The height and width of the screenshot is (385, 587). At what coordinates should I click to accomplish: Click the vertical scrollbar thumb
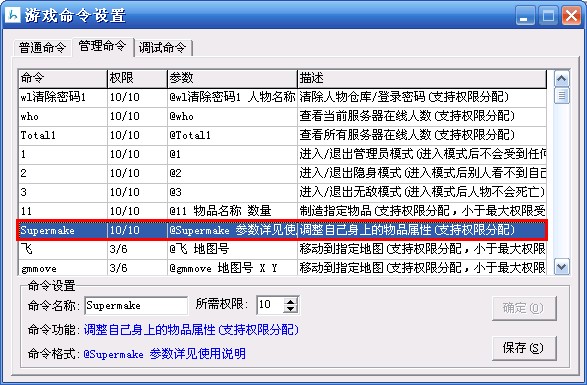coord(562,96)
